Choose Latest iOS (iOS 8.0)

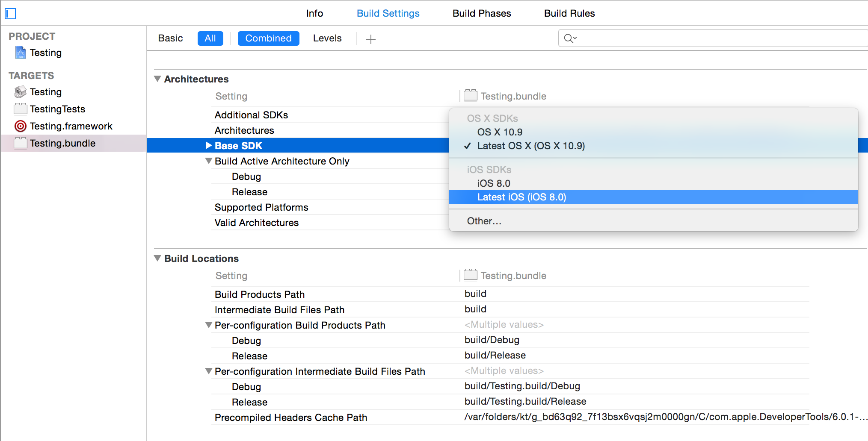pyautogui.click(x=654, y=197)
